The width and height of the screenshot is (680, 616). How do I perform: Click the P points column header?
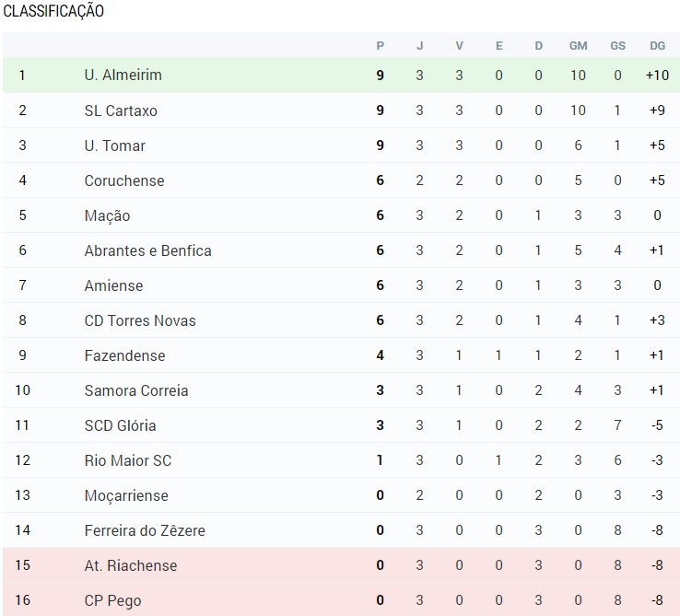pyautogui.click(x=380, y=46)
